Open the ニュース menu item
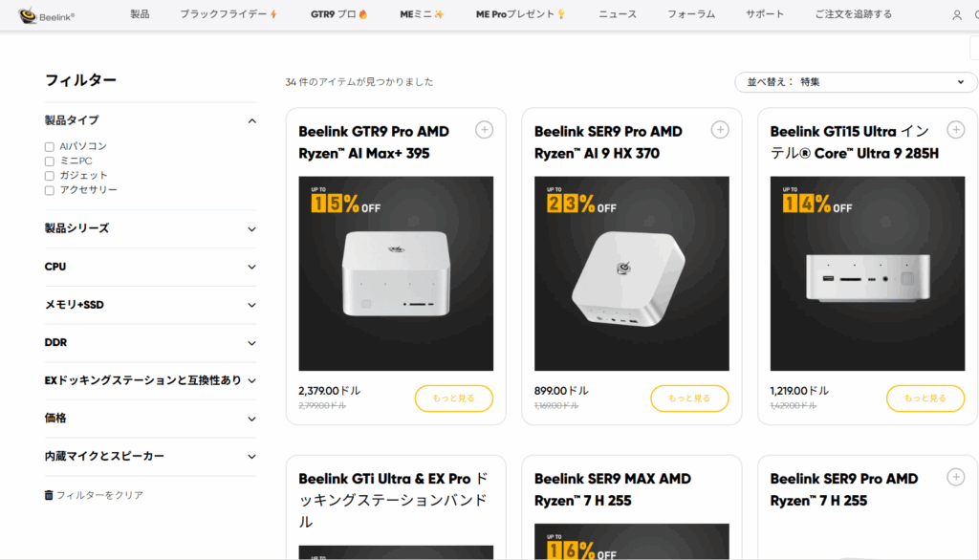The width and height of the screenshot is (979, 560). [x=617, y=14]
